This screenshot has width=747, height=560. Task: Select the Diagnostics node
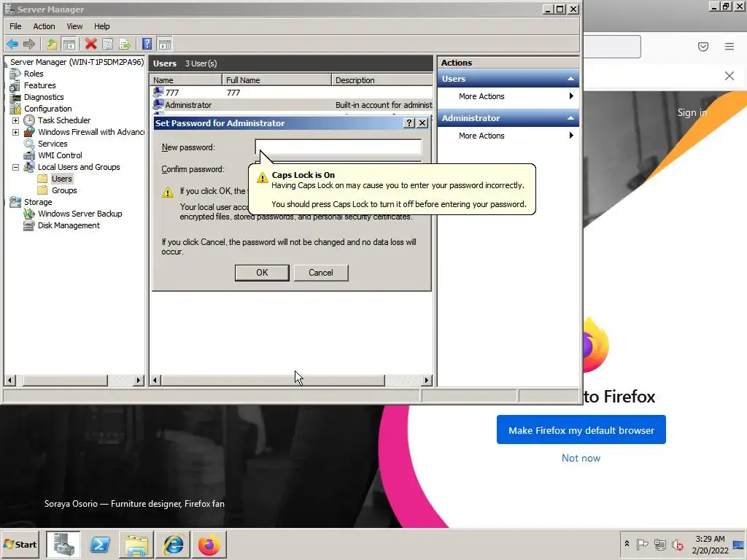click(x=44, y=97)
